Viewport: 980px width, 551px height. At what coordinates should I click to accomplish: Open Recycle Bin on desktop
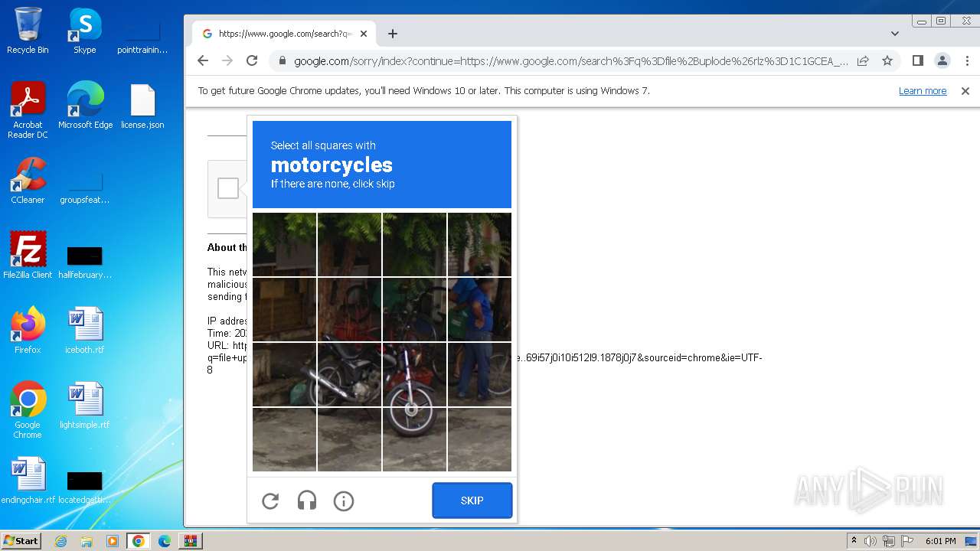coord(28,31)
